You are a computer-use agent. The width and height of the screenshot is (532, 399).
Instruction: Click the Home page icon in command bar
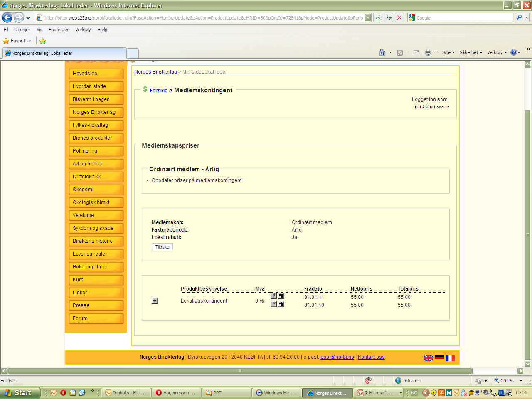click(382, 52)
